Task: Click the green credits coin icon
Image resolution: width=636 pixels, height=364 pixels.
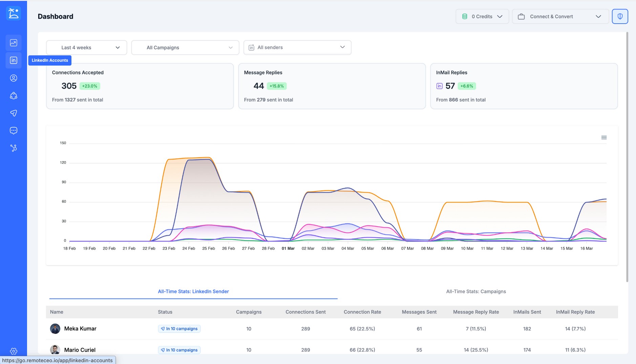Action: coord(465,16)
